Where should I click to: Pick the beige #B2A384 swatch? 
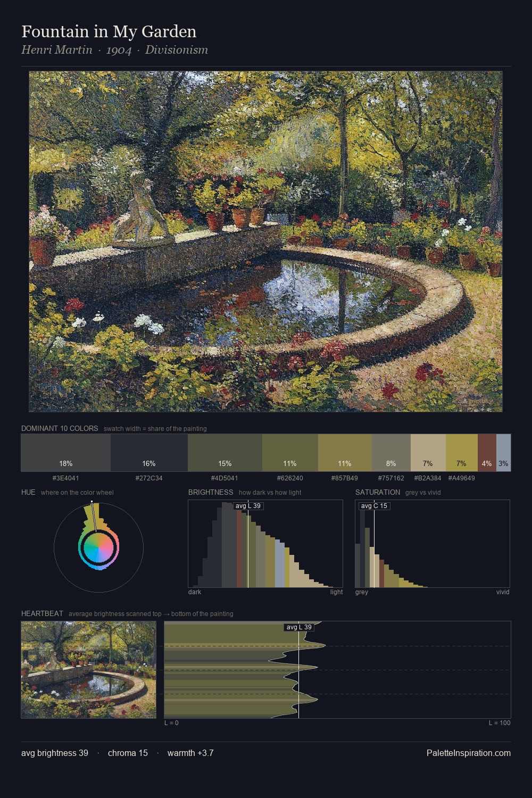click(428, 453)
